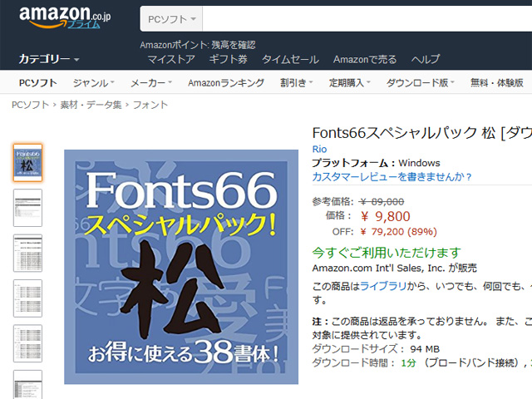Check Amazonポイント: 残高を確認 link

[198, 45]
